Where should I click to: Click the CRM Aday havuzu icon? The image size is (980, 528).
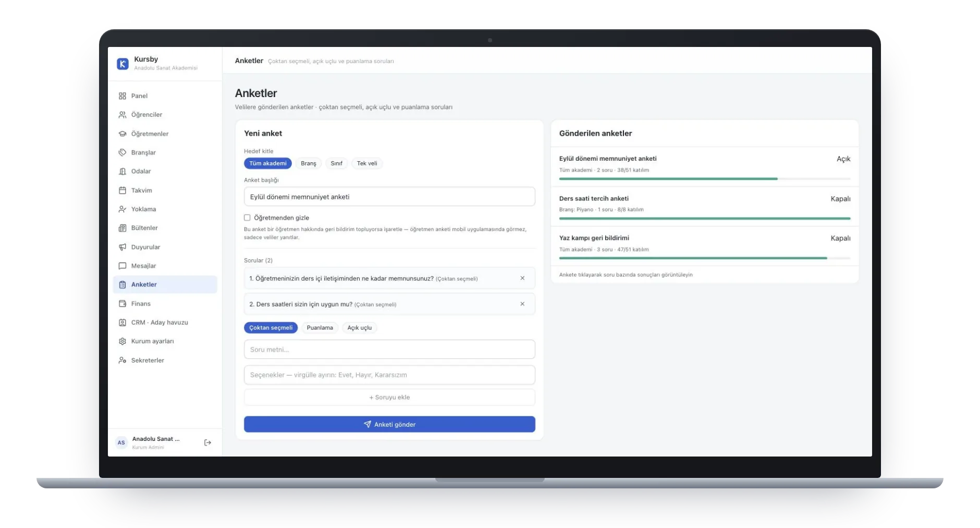point(123,322)
